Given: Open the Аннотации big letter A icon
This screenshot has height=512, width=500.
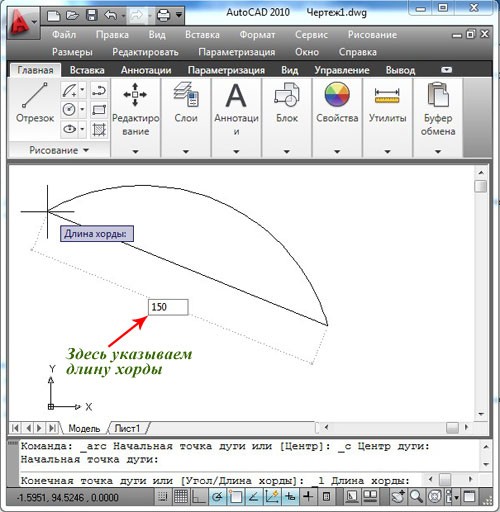Looking at the screenshot, I should pyautogui.click(x=236, y=95).
